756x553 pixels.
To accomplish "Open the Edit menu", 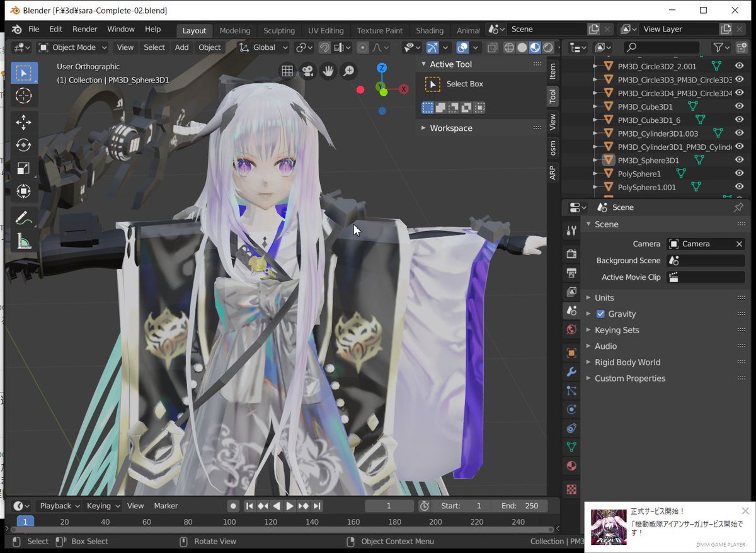I will [x=56, y=29].
